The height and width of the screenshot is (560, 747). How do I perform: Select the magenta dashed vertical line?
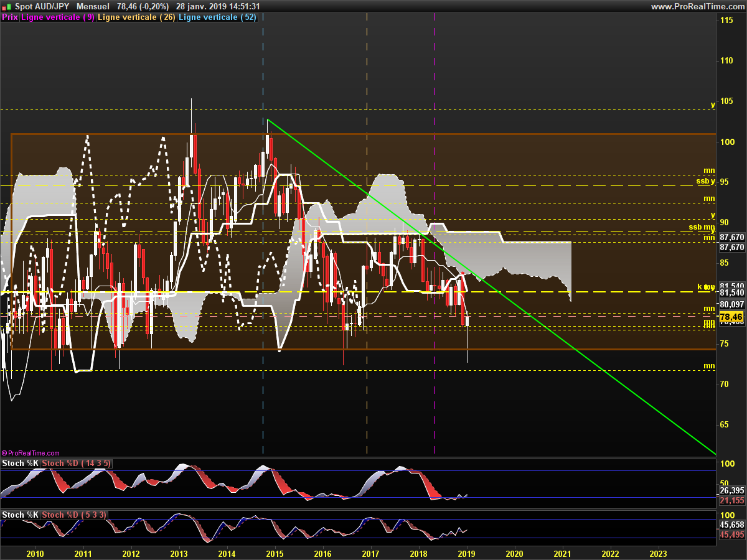click(x=435, y=236)
